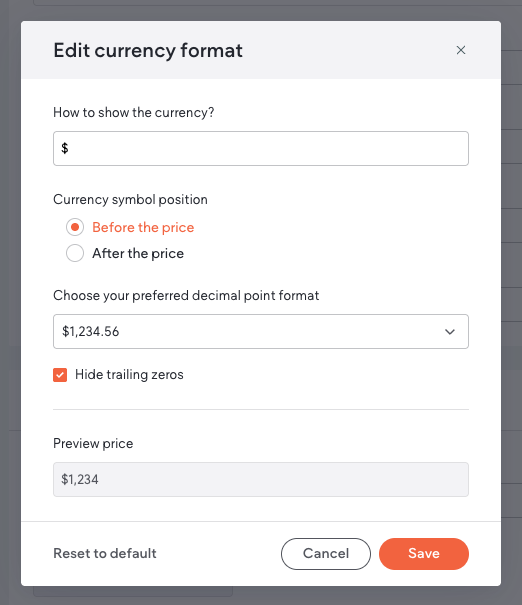Image resolution: width=522 pixels, height=605 pixels.
Task: Close the Edit currency format dialog
Action: click(461, 50)
